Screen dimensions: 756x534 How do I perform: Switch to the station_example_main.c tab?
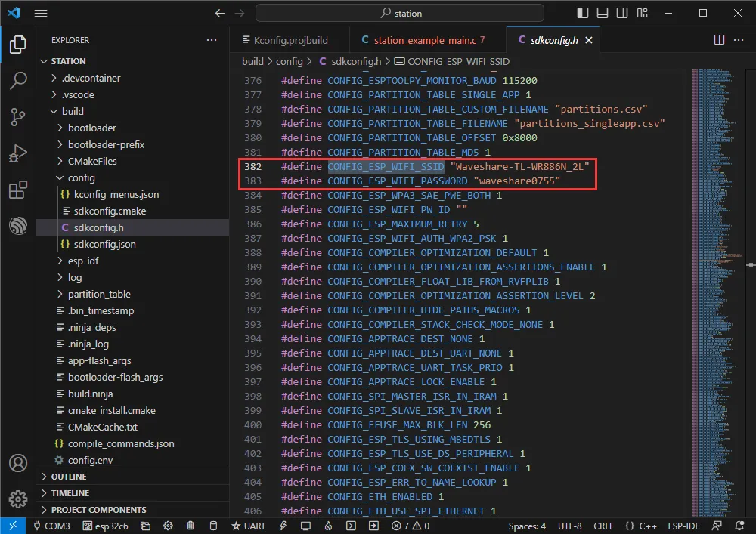click(x=423, y=40)
